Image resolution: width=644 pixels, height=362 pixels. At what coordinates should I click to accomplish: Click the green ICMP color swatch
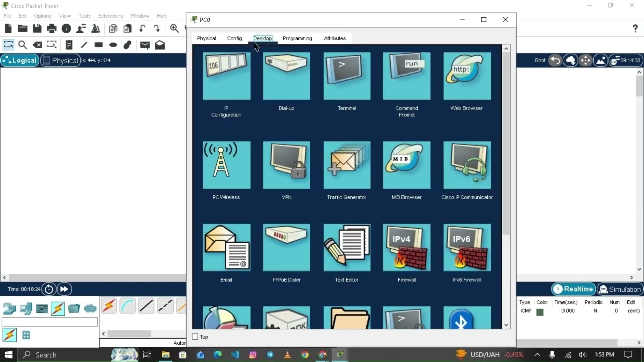(540, 311)
